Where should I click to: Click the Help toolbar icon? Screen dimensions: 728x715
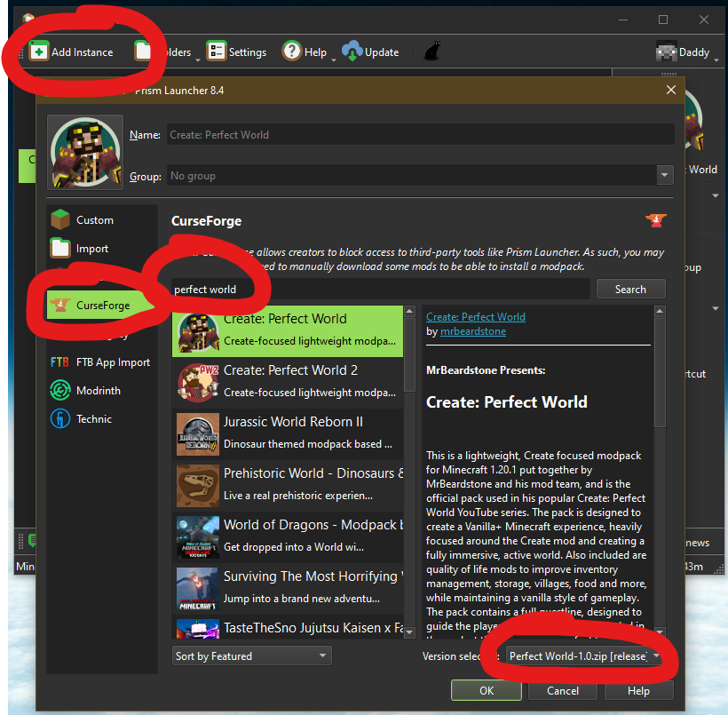pyautogui.click(x=292, y=52)
